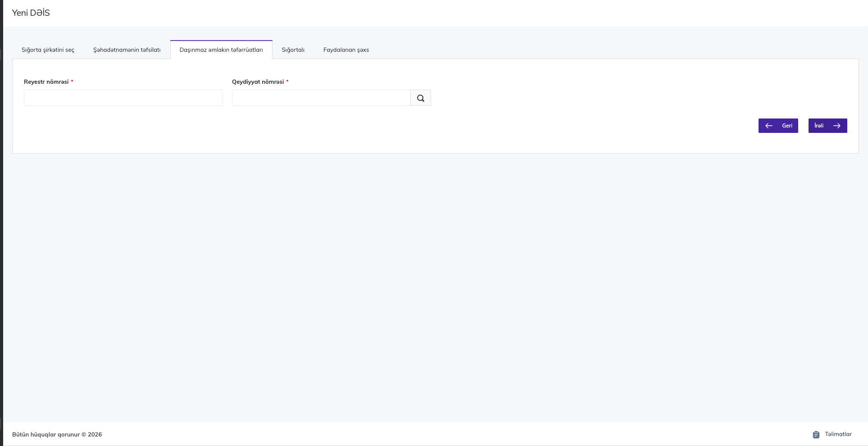Select the Daşınmaz əmlakın təfərrüatları tab

click(221, 50)
